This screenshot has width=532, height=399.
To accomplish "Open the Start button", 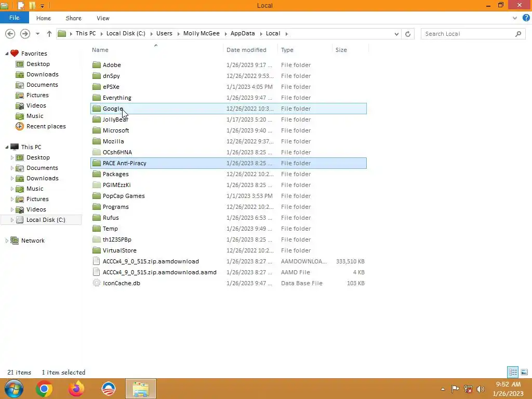I will pyautogui.click(x=14, y=389).
